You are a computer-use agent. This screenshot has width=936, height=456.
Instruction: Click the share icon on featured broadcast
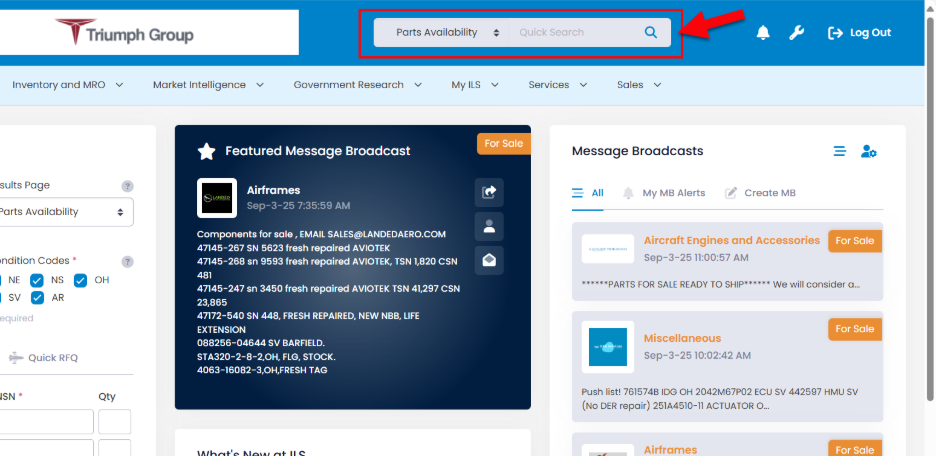tap(489, 192)
